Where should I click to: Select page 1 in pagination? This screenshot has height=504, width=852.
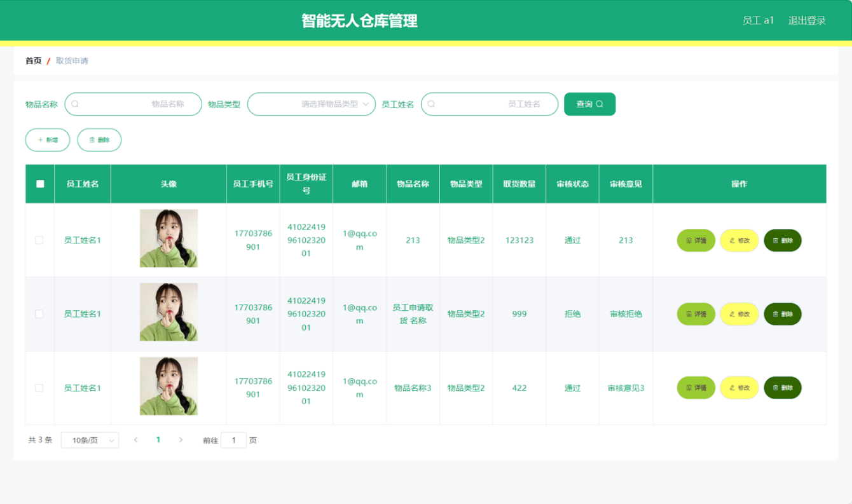click(x=158, y=440)
